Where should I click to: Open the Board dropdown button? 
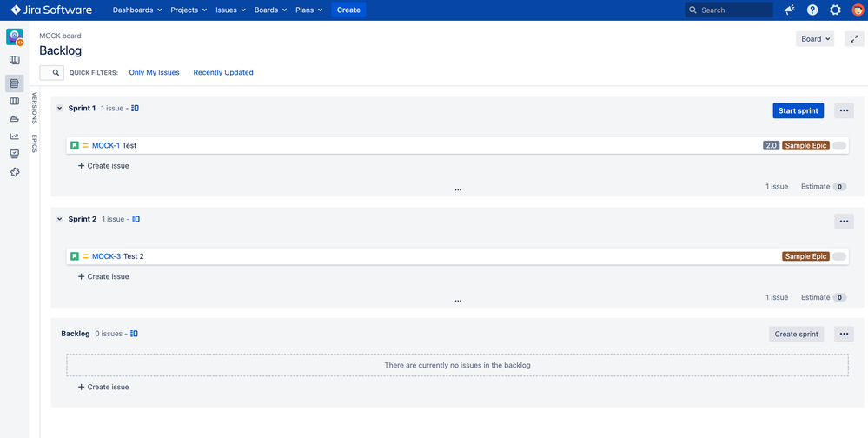(815, 39)
